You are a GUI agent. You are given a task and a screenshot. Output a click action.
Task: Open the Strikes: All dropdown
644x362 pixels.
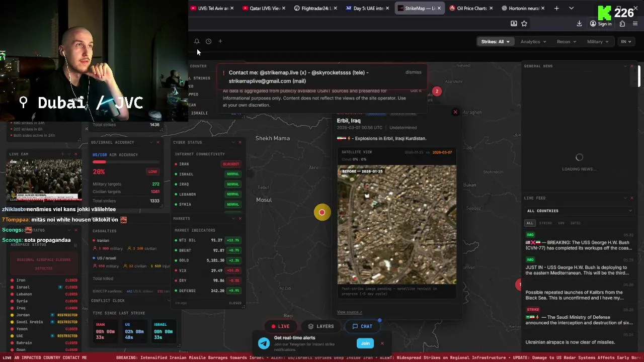[x=495, y=42]
